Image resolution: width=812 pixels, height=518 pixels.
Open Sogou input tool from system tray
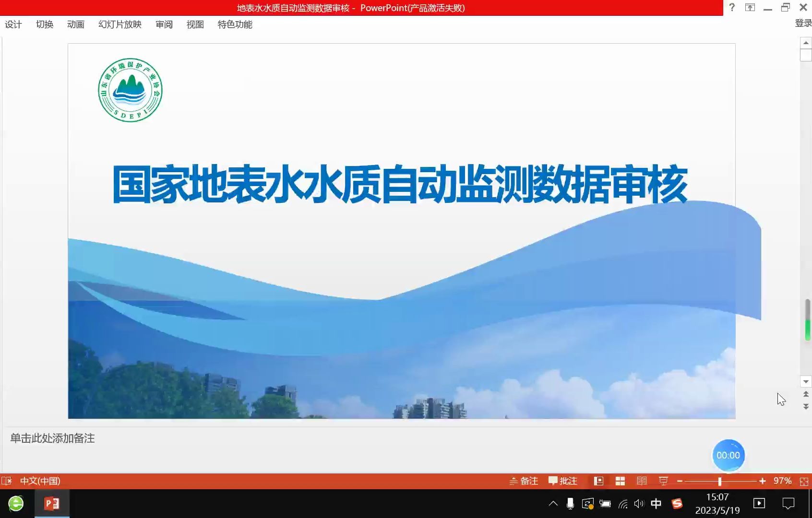pyautogui.click(x=677, y=504)
